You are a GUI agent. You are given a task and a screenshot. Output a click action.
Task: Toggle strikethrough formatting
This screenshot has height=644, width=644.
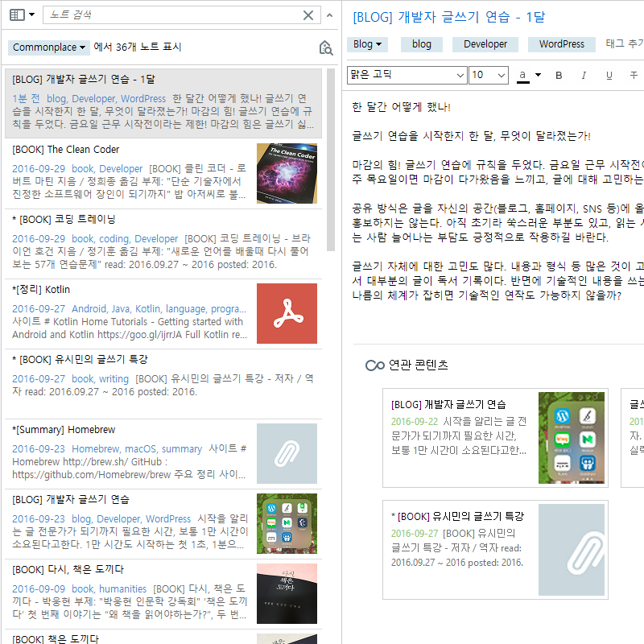pyautogui.click(x=634, y=75)
